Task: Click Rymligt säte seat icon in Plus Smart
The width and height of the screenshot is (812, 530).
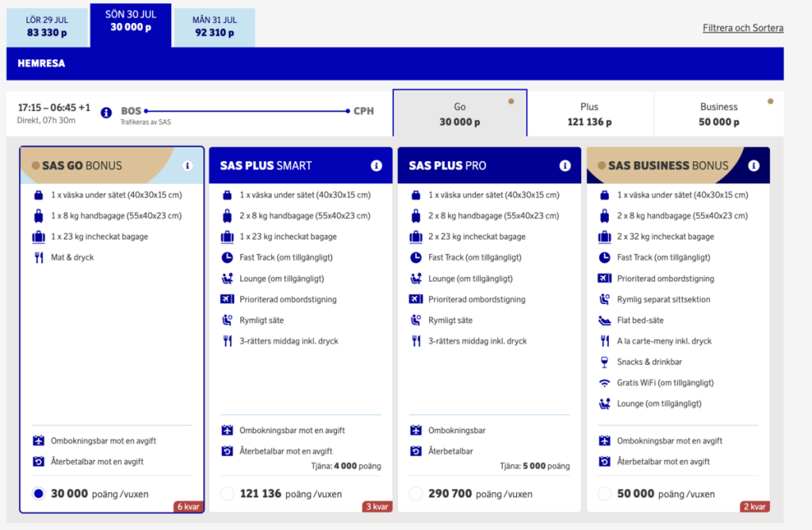Action: 228,321
